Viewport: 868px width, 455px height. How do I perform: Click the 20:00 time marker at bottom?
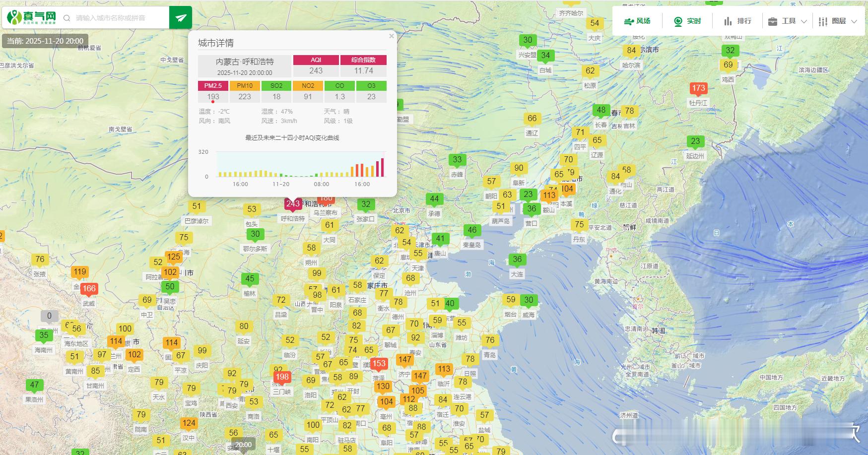coord(243,445)
